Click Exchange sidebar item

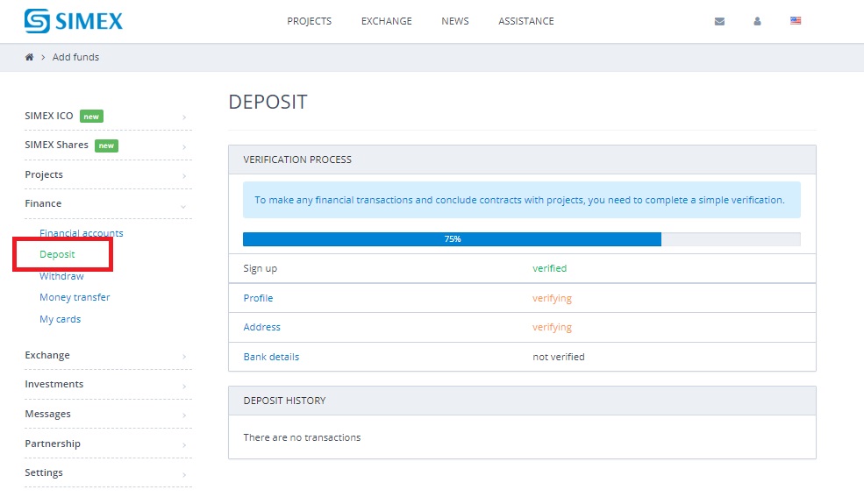pos(46,355)
